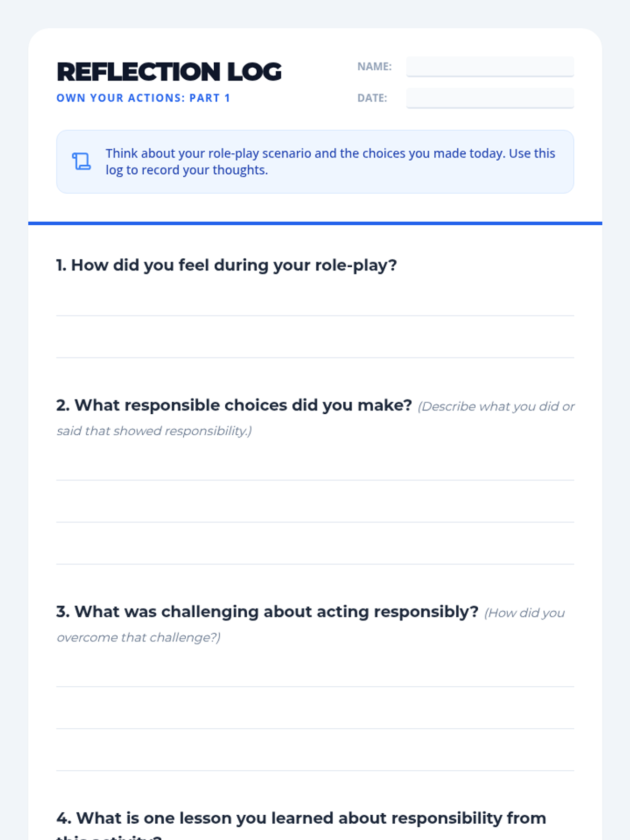Click question 3 about challenging responsibility
The width and height of the screenshot is (630, 840).
(x=267, y=612)
